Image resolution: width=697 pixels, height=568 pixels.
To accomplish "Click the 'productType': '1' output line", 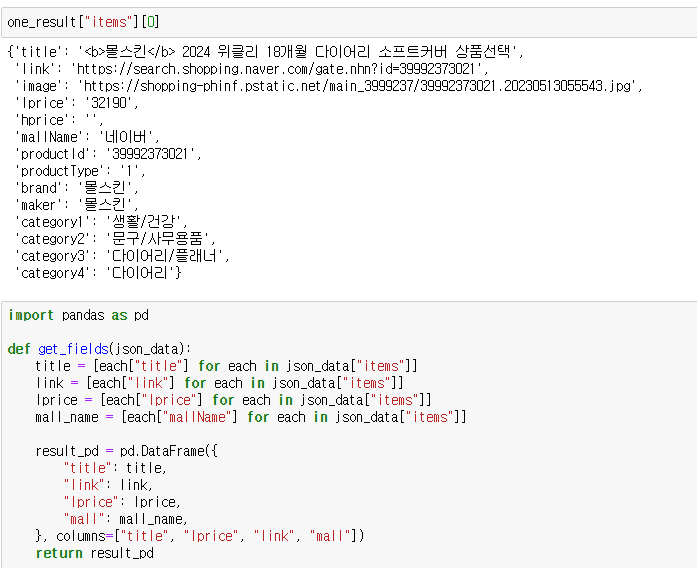I will pyautogui.click(x=80, y=171).
